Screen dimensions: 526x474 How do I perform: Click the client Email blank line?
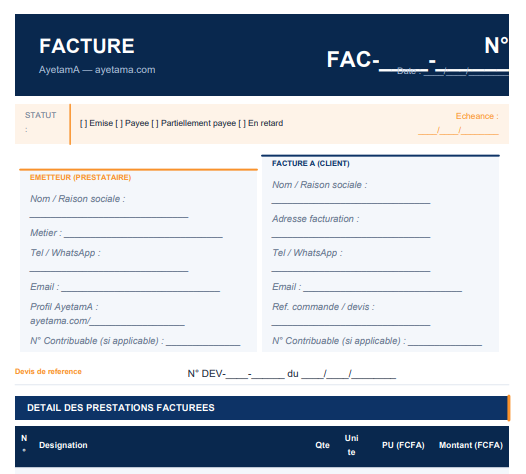pos(382,288)
